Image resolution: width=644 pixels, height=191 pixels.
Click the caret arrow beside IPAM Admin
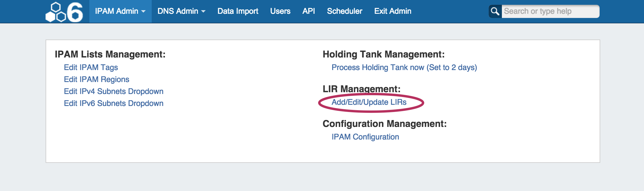point(143,12)
